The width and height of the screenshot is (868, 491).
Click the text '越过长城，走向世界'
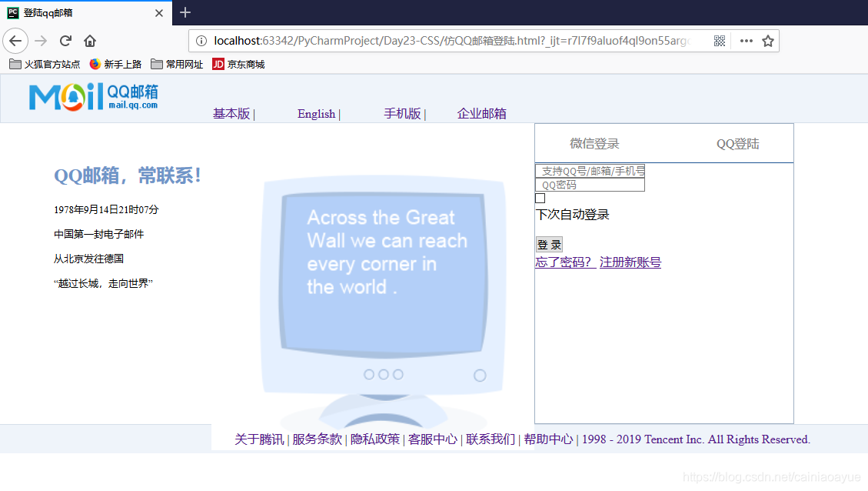(103, 283)
